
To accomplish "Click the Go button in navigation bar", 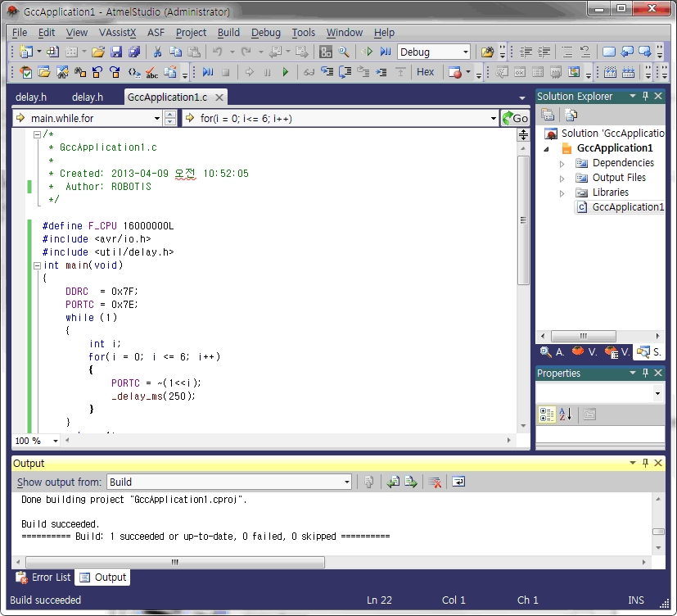I will coord(515,119).
